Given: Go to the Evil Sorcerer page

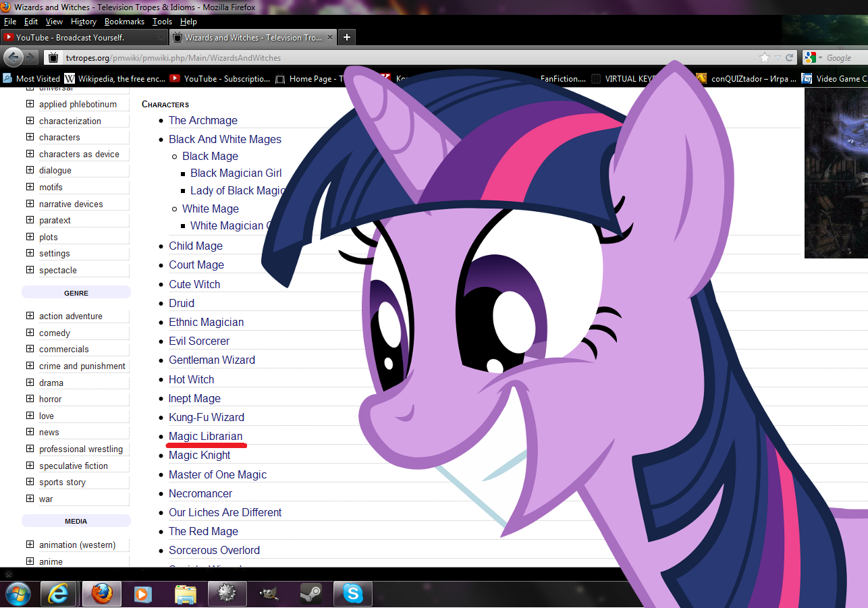Looking at the screenshot, I should click(199, 341).
